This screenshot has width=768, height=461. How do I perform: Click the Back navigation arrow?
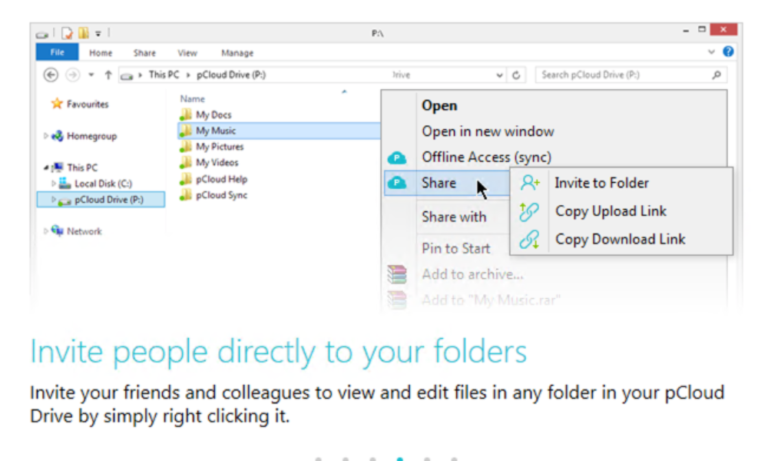(50, 75)
